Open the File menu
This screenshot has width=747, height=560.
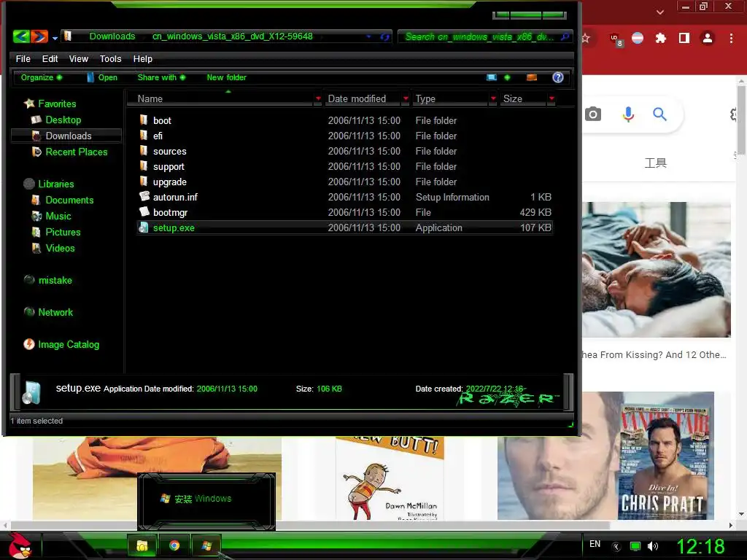click(23, 58)
